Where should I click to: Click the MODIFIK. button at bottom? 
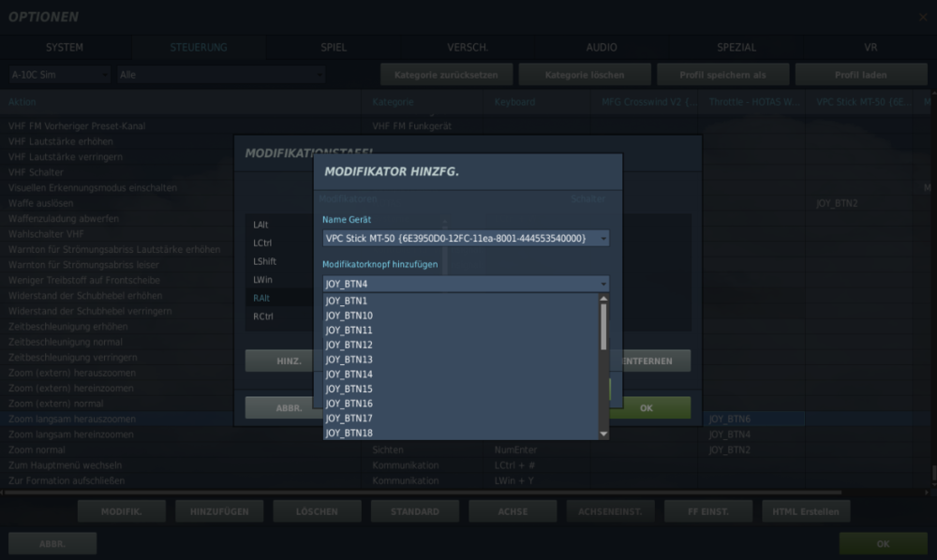tap(121, 511)
